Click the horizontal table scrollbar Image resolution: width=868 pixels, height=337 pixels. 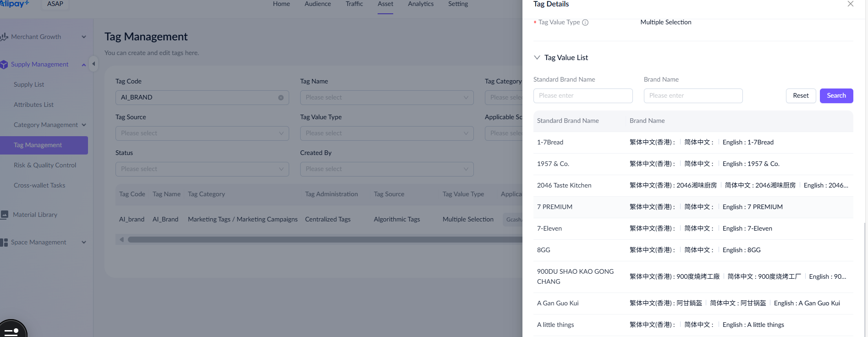pos(325,239)
